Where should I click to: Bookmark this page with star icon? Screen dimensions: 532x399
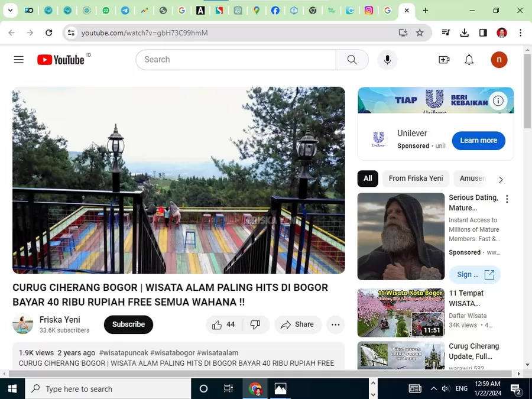pyautogui.click(x=420, y=33)
